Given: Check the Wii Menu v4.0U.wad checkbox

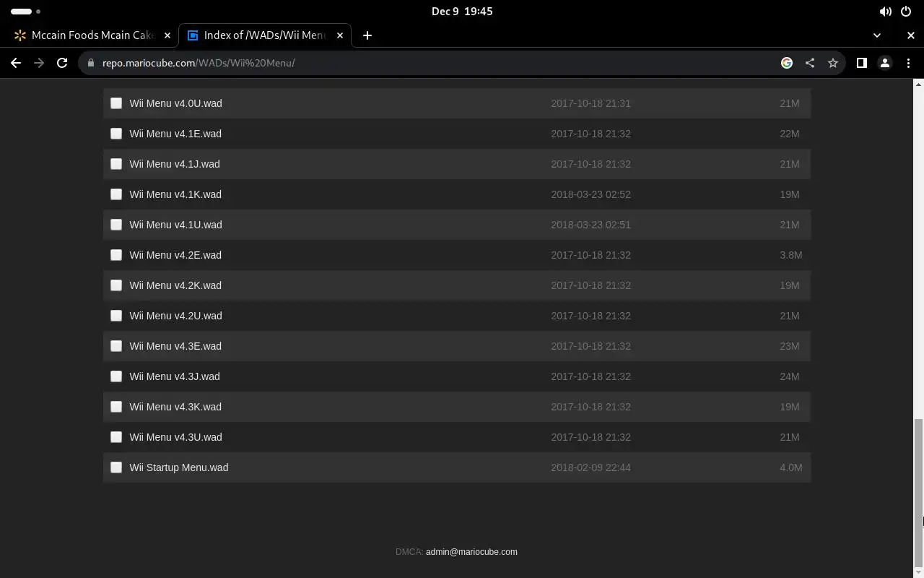Looking at the screenshot, I should [116, 103].
